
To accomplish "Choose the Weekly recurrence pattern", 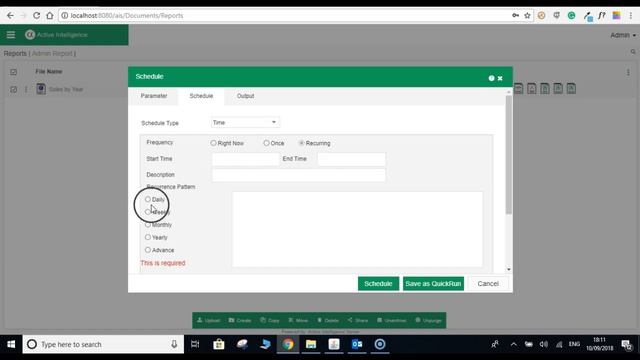I will click(x=148, y=212).
